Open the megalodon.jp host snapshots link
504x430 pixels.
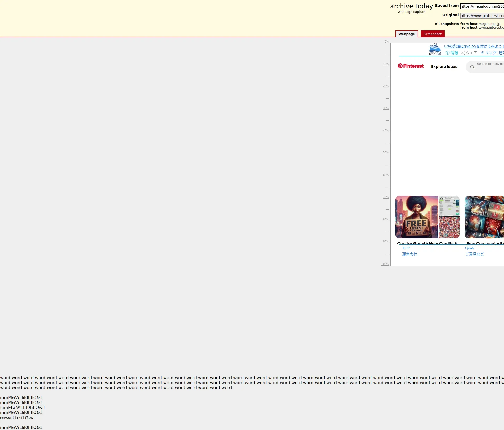[489, 24]
